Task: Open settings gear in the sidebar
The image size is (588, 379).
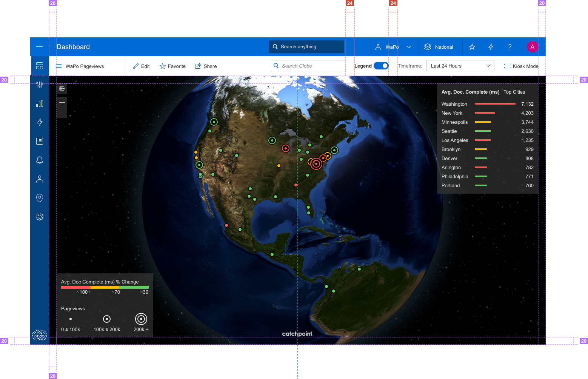Action: pos(40,217)
